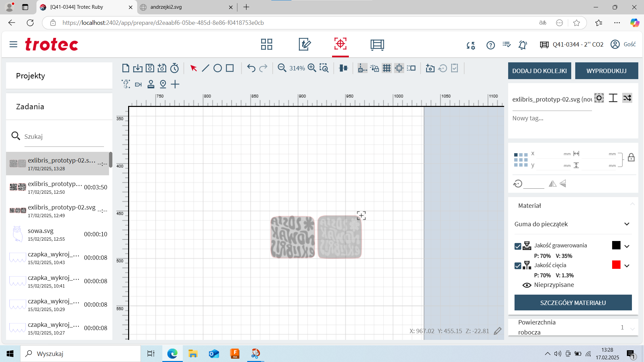Click the black engraving color swatch
The width and height of the screenshot is (644, 362).
(616, 245)
